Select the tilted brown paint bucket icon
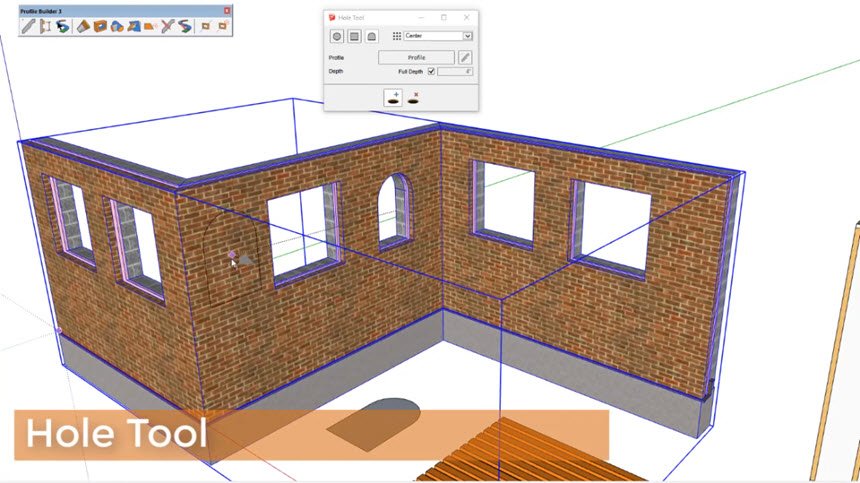The width and height of the screenshot is (860, 483). pos(83,26)
